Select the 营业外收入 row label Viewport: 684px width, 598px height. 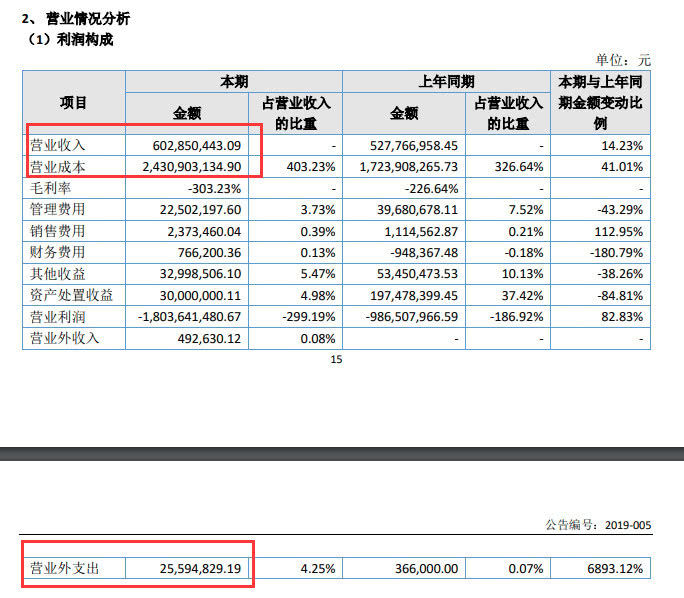[x=64, y=338]
